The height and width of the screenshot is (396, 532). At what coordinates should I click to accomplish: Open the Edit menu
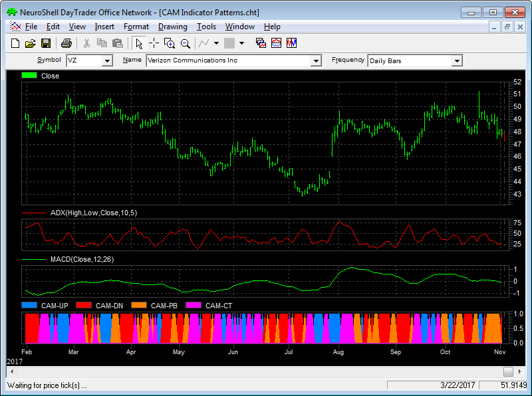click(x=53, y=27)
